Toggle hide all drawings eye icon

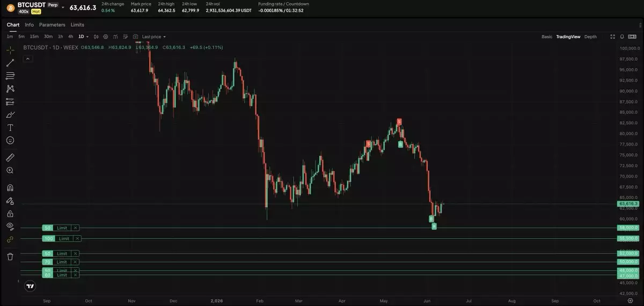coord(10,227)
